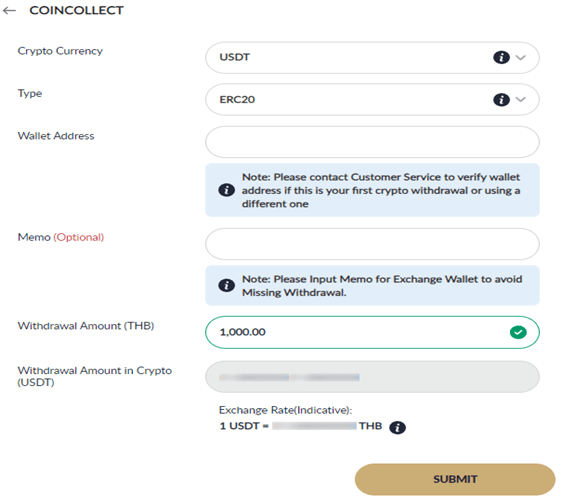The image size is (562, 500).
Task: Click info icon in Crypto Currency field
Action: (501, 57)
